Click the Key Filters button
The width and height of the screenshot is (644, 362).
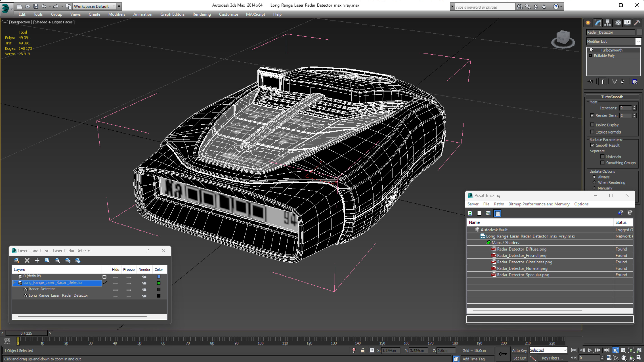pos(552,358)
